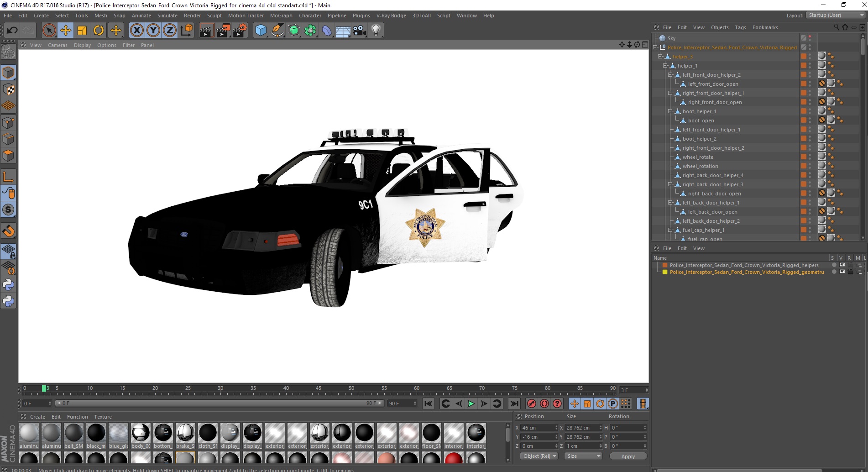The image size is (868, 472).
Task: Open viewport Cameras menu
Action: [58, 45]
